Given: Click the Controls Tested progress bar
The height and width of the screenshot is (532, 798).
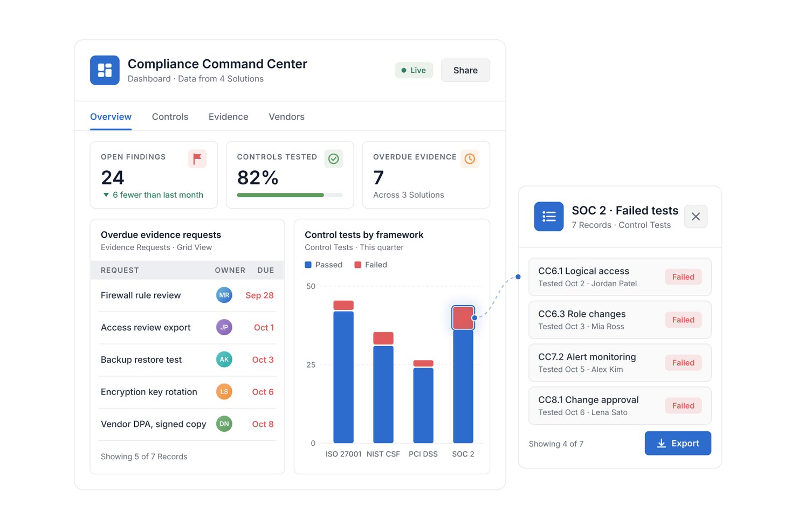Looking at the screenshot, I should [x=290, y=195].
